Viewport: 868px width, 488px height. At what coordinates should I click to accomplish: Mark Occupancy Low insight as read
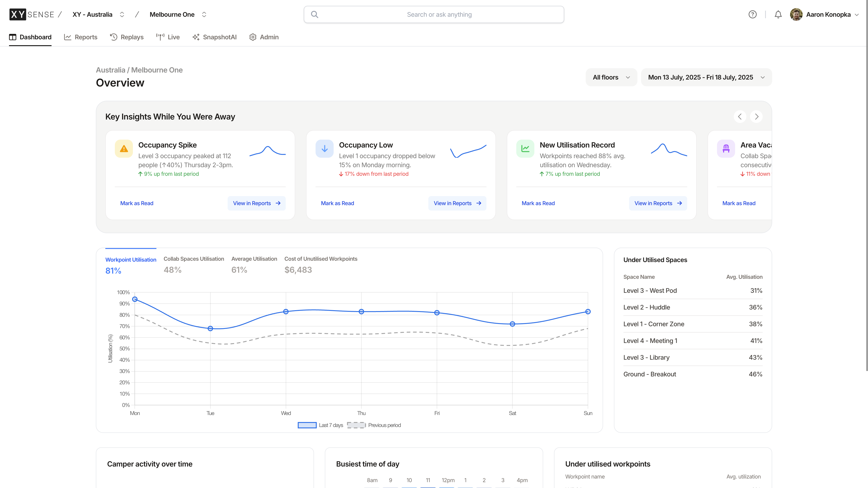(x=338, y=203)
